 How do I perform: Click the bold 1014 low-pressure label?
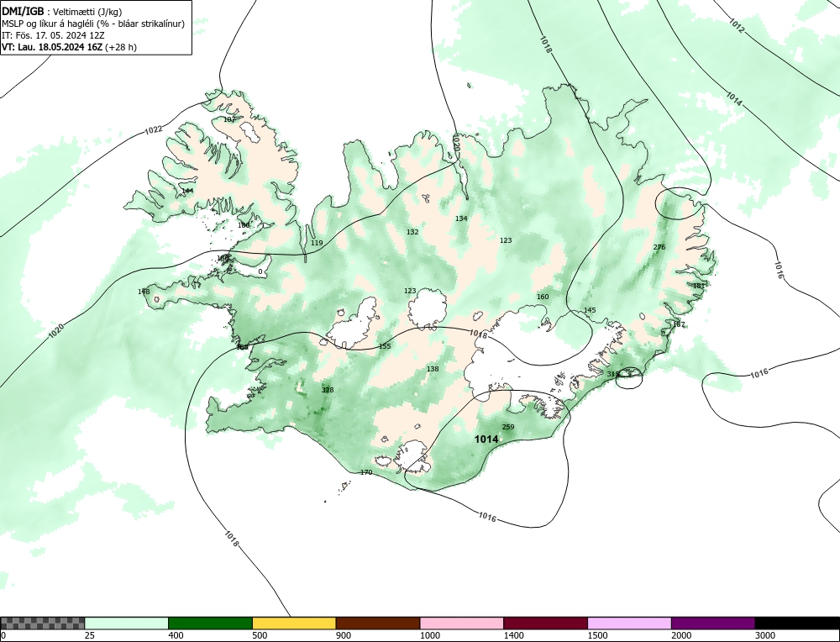486,439
